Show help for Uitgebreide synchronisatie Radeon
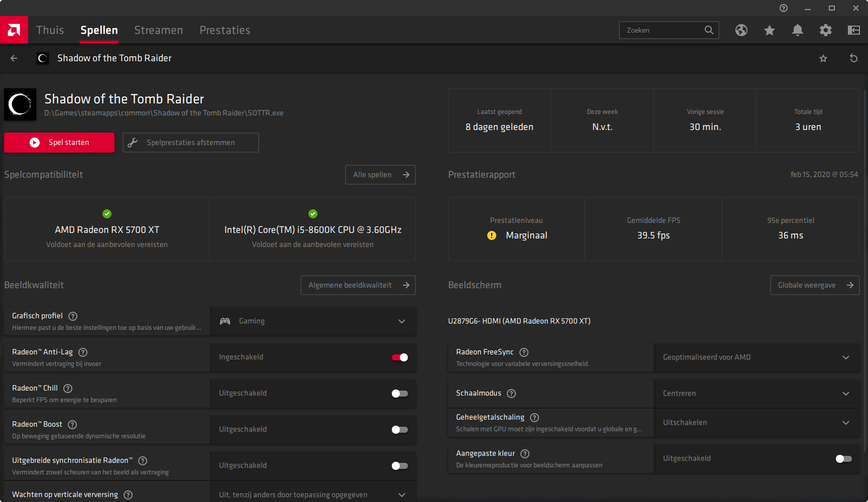The height and width of the screenshot is (502, 868). [x=143, y=461]
